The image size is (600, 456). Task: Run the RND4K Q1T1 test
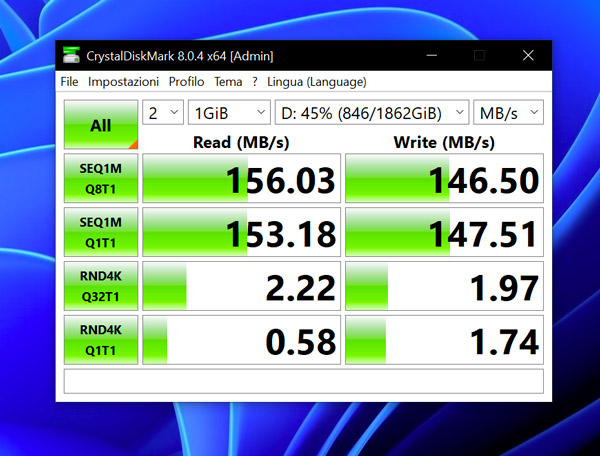tap(101, 340)
